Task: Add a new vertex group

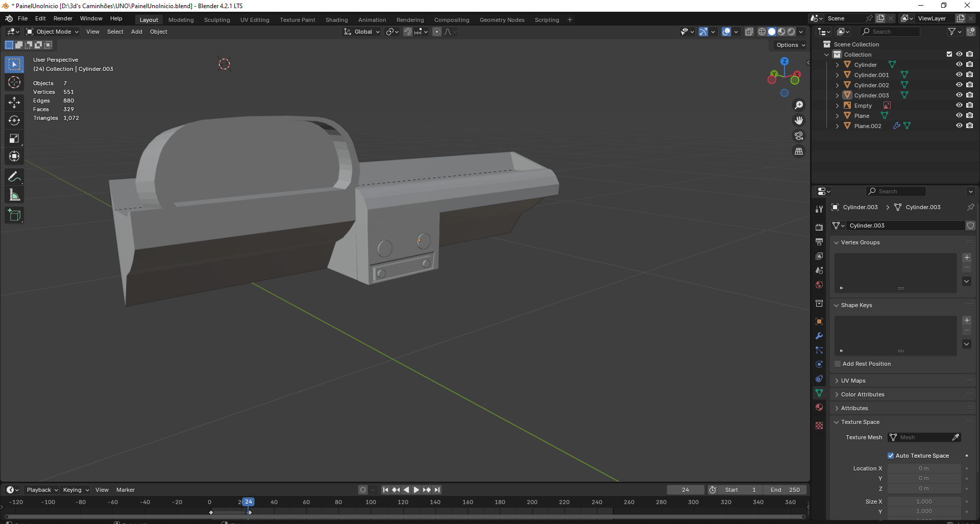Action: [967, 258]
